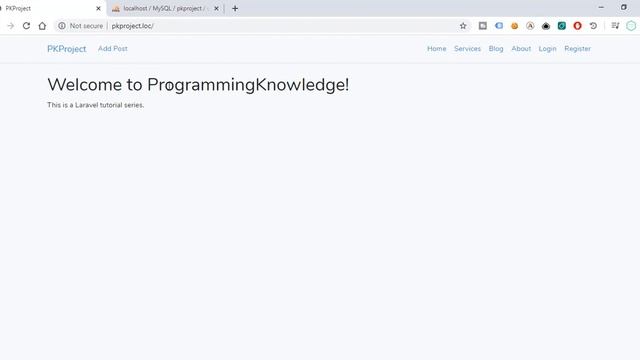Open the history clock extension icon
Image resolution: width=640 pixels, height=360 pixels.
[593, 26]
